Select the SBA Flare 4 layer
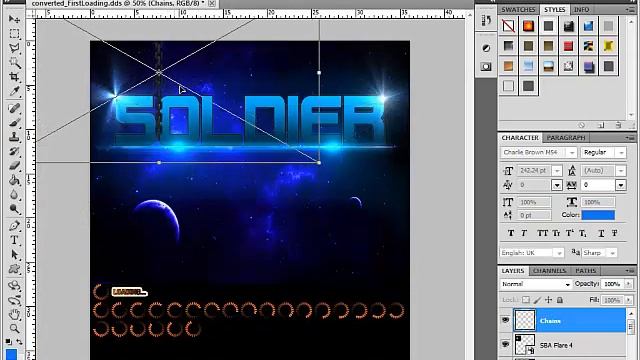Viewport: 640px width, 360px height. (569, 345)
